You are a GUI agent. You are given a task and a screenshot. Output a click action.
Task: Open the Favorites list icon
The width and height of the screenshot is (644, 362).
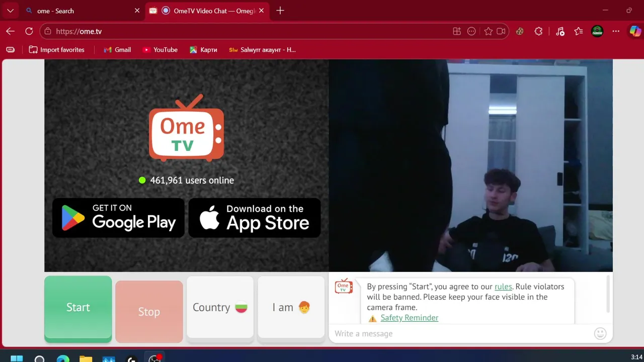tap(579, 31)
